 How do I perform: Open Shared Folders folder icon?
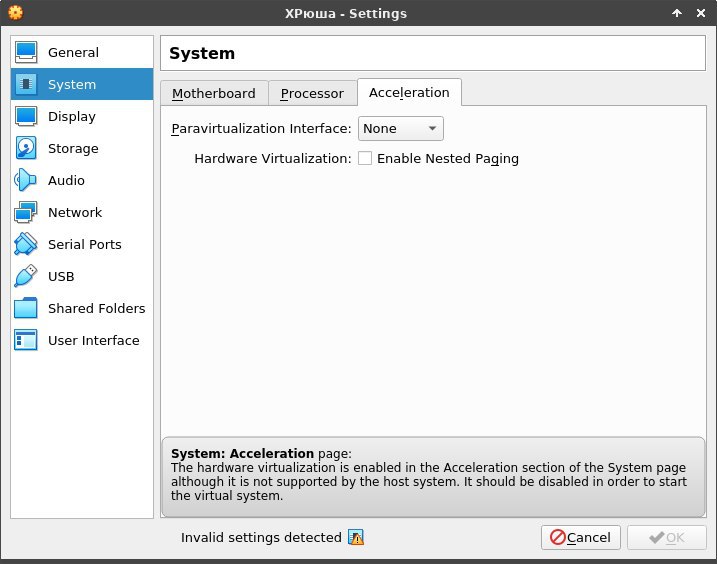[26, 308]
